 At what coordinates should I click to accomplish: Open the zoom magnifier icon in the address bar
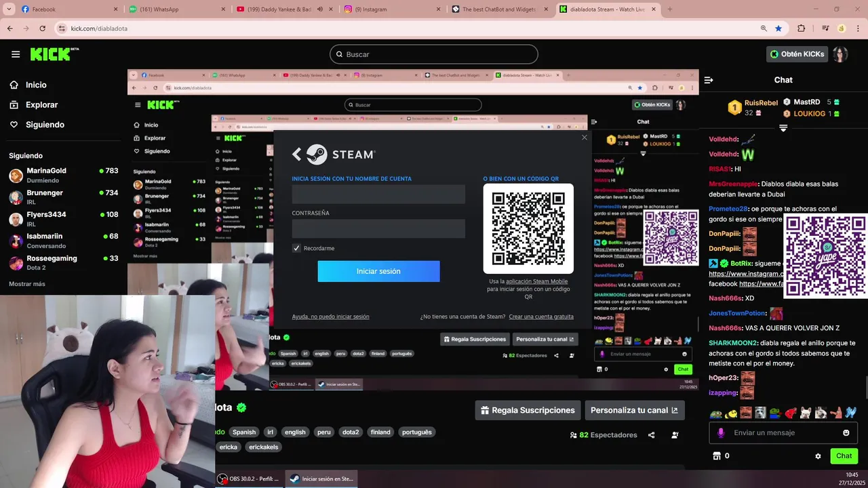point(764,28)
